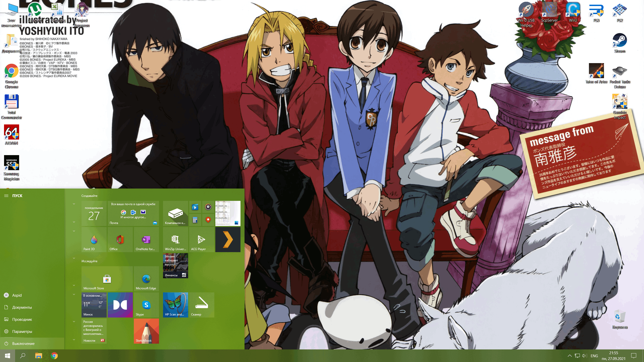
Task: Open Samsung Magician desktop shortcut
Action: [12, 168]
